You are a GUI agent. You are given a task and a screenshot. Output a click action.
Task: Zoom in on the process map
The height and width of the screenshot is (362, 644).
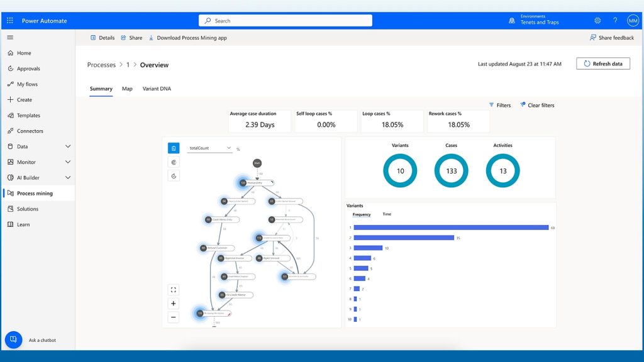tap(174, 304)
